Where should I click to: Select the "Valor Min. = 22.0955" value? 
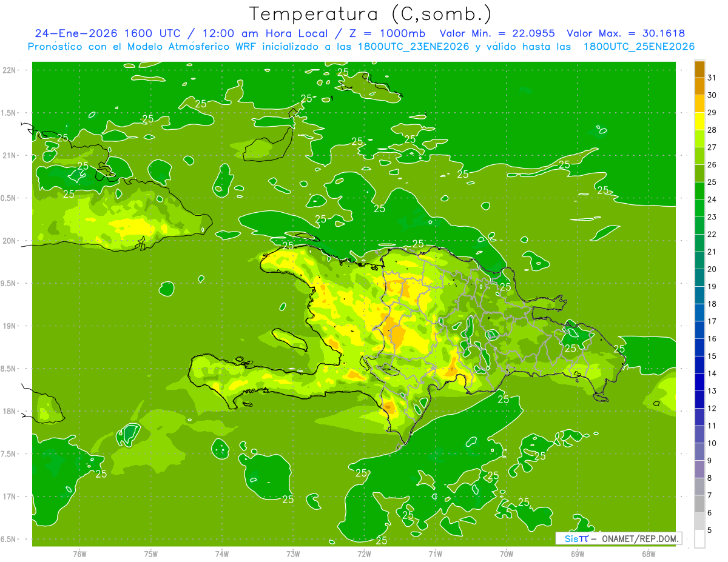point(497,33)
